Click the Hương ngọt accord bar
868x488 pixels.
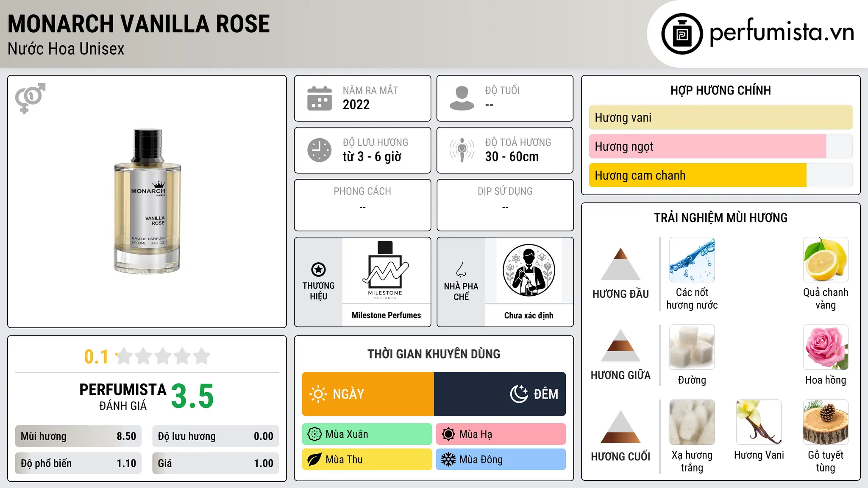coord(721,146)
